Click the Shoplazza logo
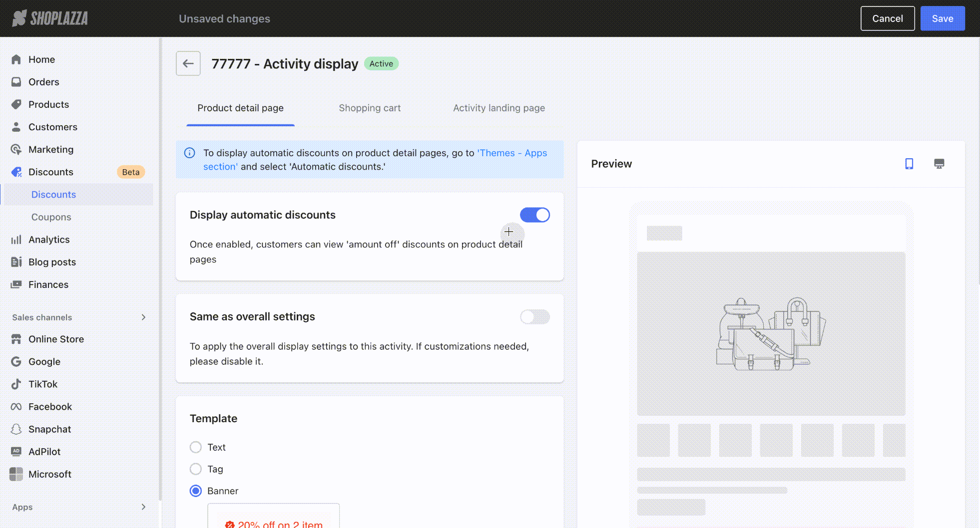The height and width of the screenshot is (528, 980). pos(50,18)
